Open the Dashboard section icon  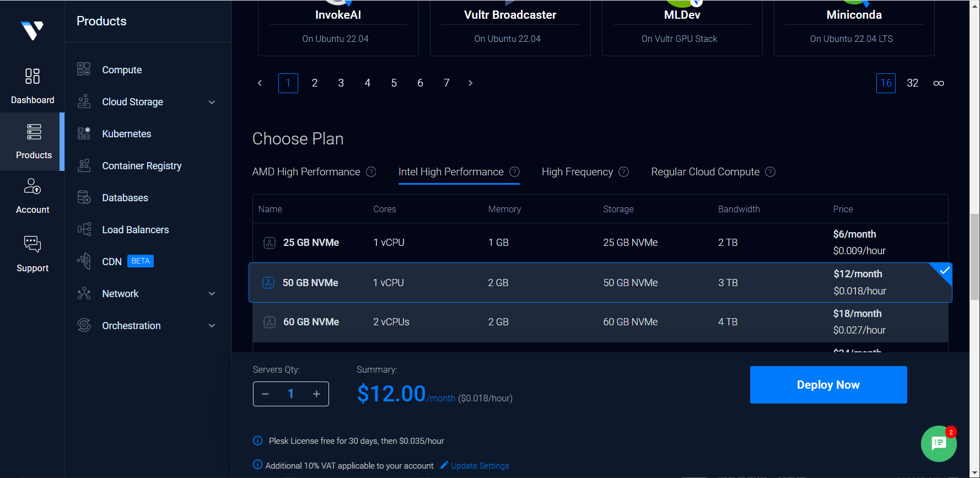point(33,76)
